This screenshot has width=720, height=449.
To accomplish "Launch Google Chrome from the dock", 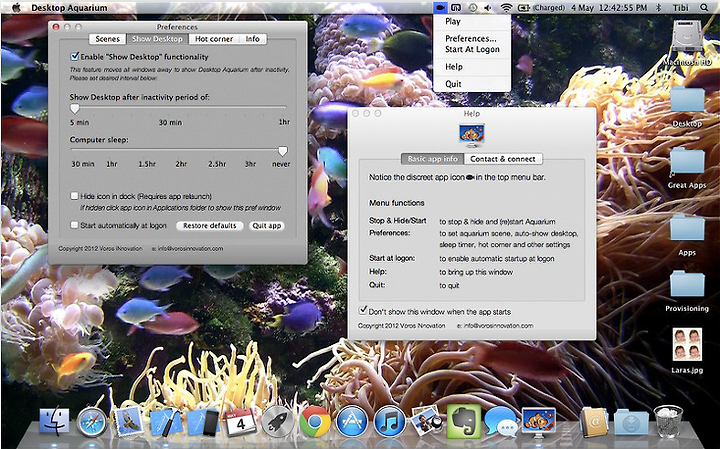I will point(315,421).
